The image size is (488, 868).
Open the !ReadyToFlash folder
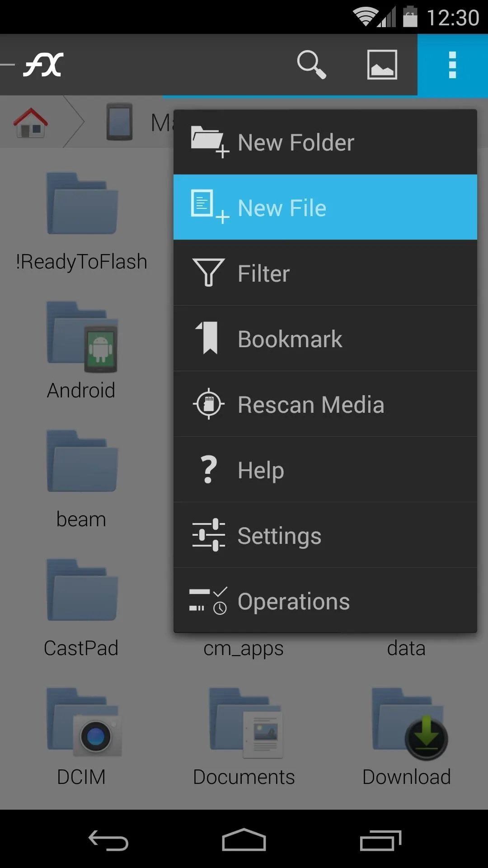(81, 222)
